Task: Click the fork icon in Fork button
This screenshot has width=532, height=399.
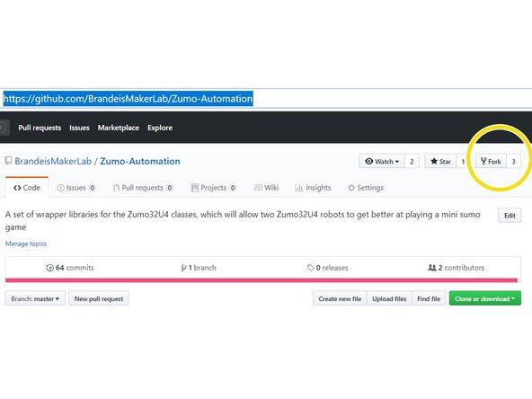Action: (483, 161)
